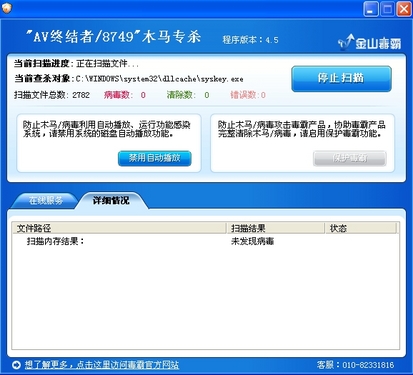Screen dimensions: 413x375
Task: Open the link to visit 毒霸 official website
Action: 102,365
